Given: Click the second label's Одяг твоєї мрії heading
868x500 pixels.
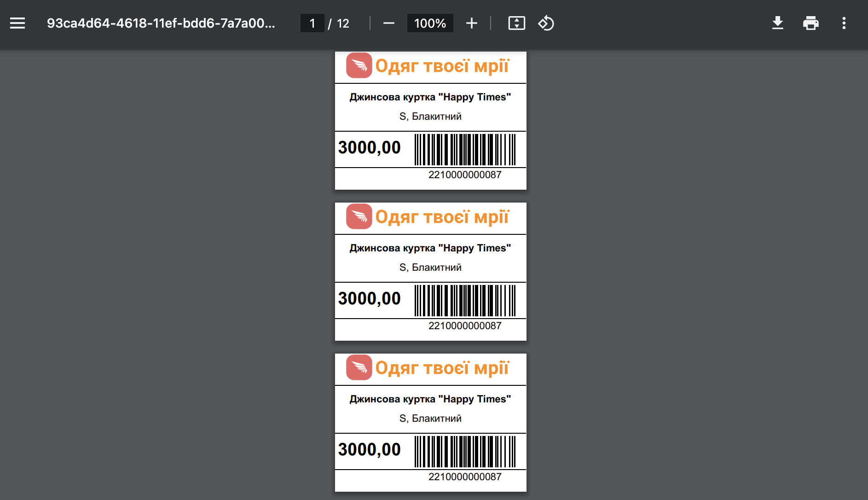Looking at the screenshot, I should coord(442,217).
